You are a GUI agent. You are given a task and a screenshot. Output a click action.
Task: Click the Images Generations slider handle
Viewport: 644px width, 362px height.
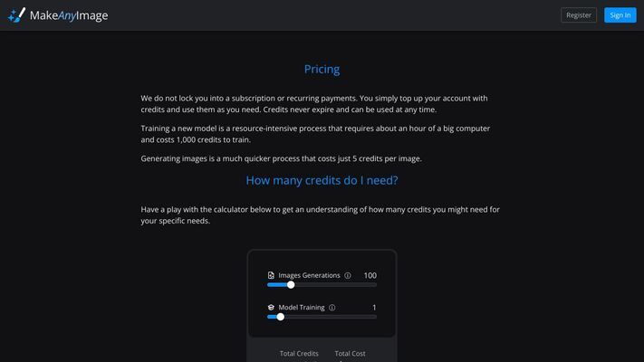291,285
